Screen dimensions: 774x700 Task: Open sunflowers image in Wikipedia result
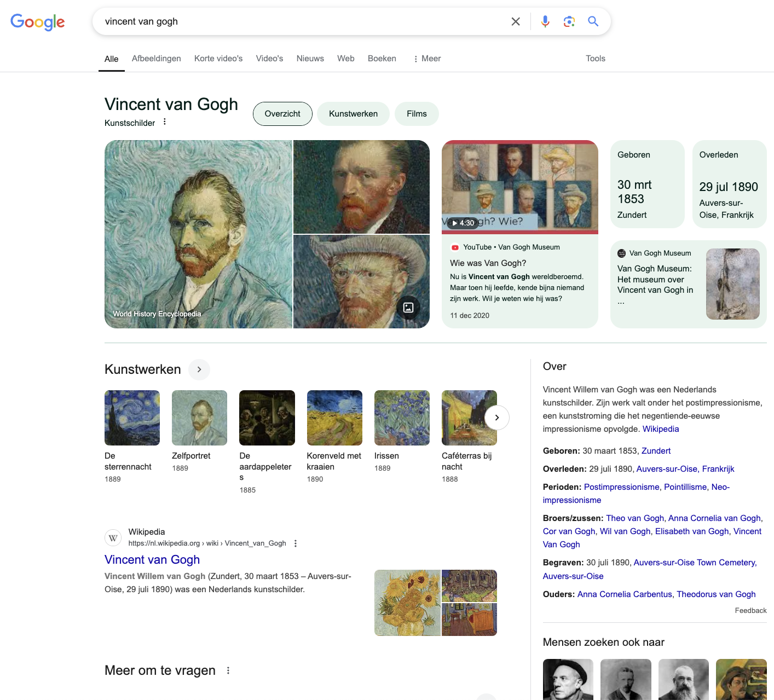pos(407,603)
